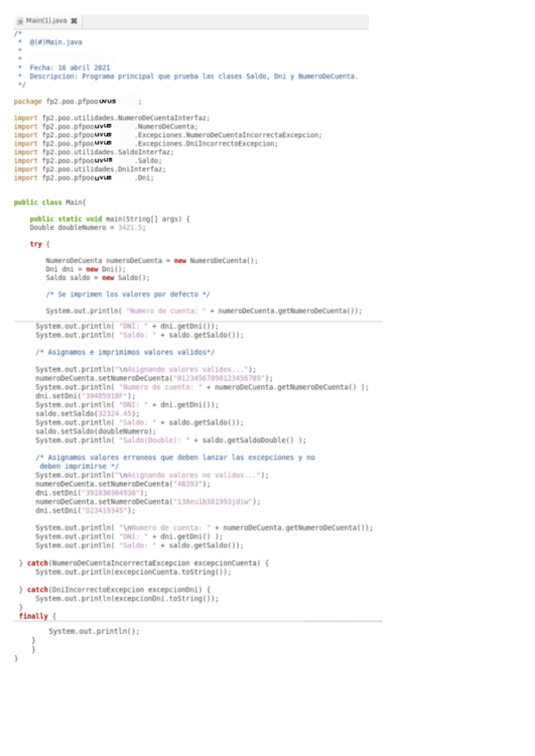Click the setNumeroDeCuenta("01234567890123456789") line
Image resolution: width=535 pixels, height=756 pixels.
coord(154,378)
